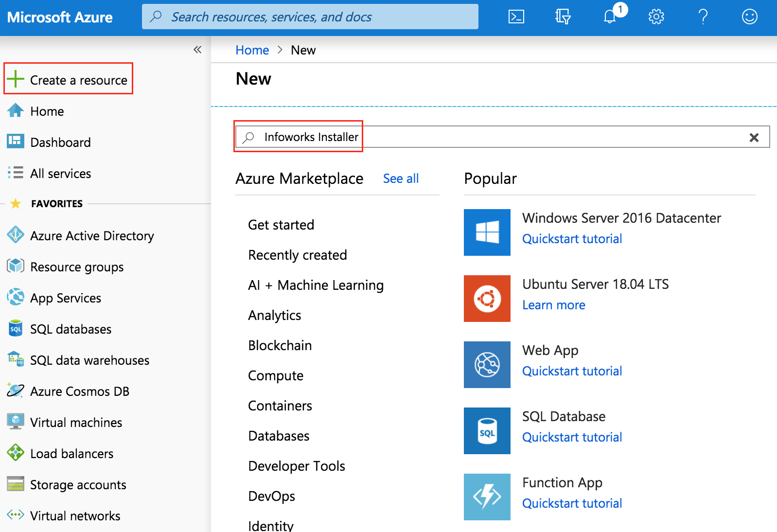Open notifications bell
The width and height of the screenshot is (777, 532).
[610, 17]
